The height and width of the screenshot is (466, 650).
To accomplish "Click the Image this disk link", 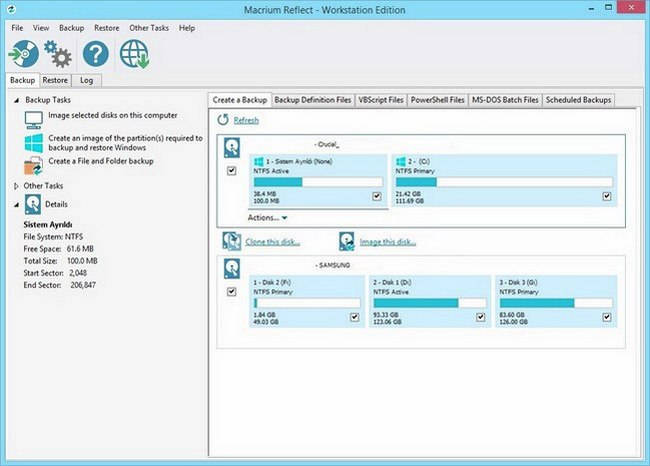I will pyautogui.click(x=389, y=242).
